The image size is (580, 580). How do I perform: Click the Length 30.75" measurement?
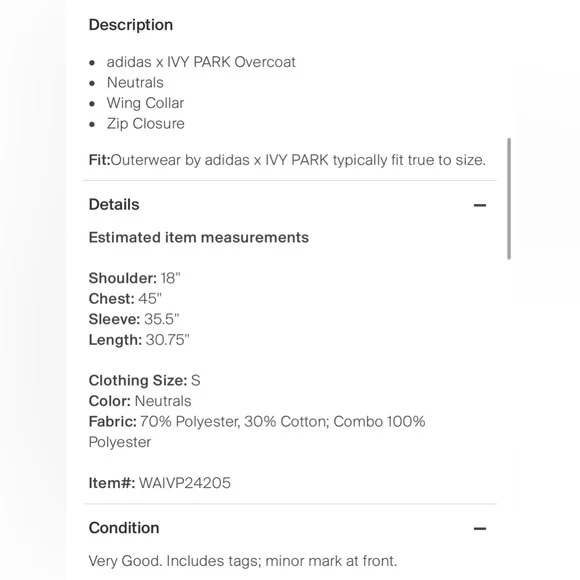139,340
